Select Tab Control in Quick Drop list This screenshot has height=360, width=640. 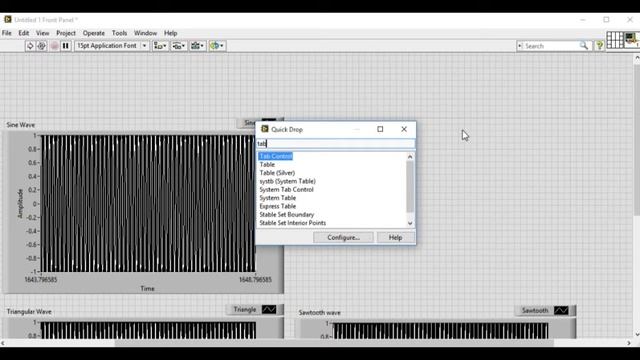coord(276,156)
